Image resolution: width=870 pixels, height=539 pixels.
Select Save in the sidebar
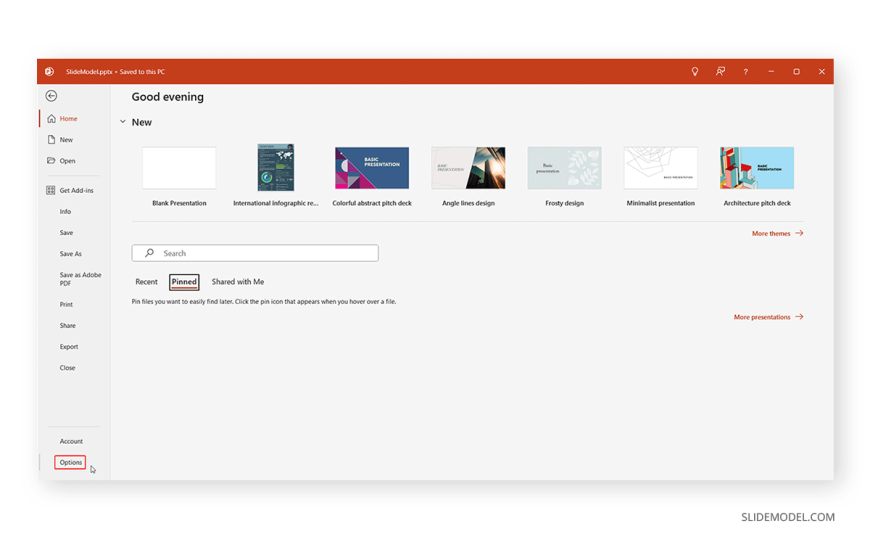click(x=67, y=233)
